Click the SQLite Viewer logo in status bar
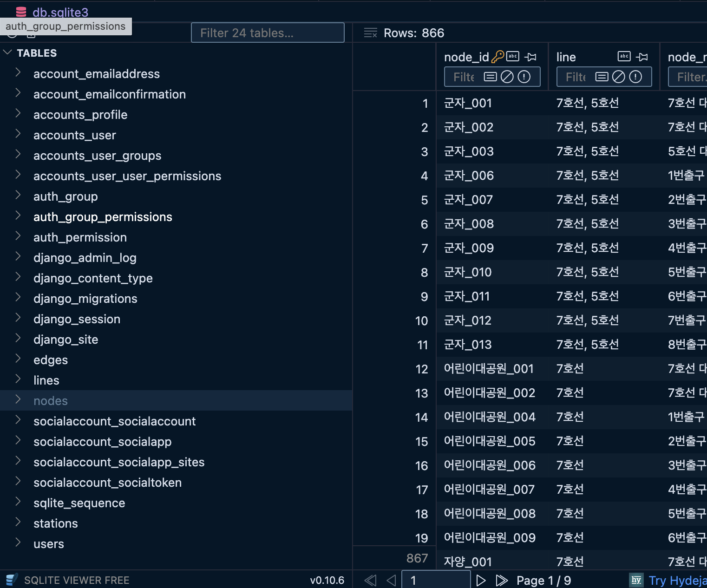Image resolution: width=707 pixels, height=588 pixels. (x=11, y=580)
